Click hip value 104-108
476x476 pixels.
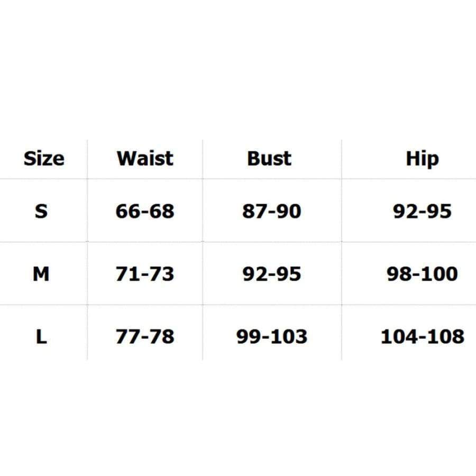[x=422, y=336]
